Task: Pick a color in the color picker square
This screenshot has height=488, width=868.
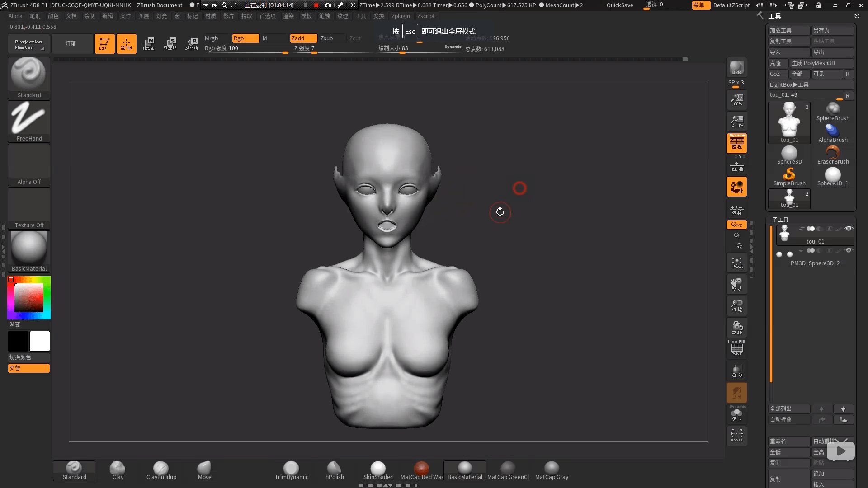Action: coord(29,298)
